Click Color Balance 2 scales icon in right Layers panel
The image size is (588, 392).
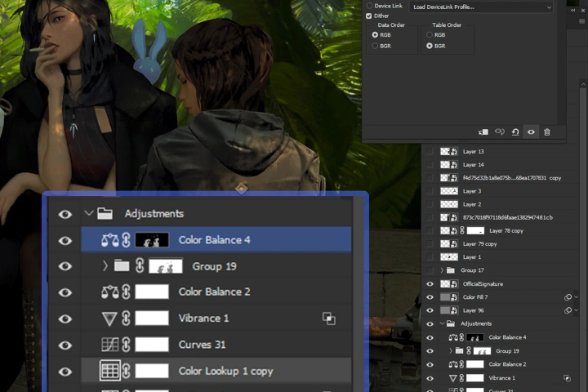point(453,364)
